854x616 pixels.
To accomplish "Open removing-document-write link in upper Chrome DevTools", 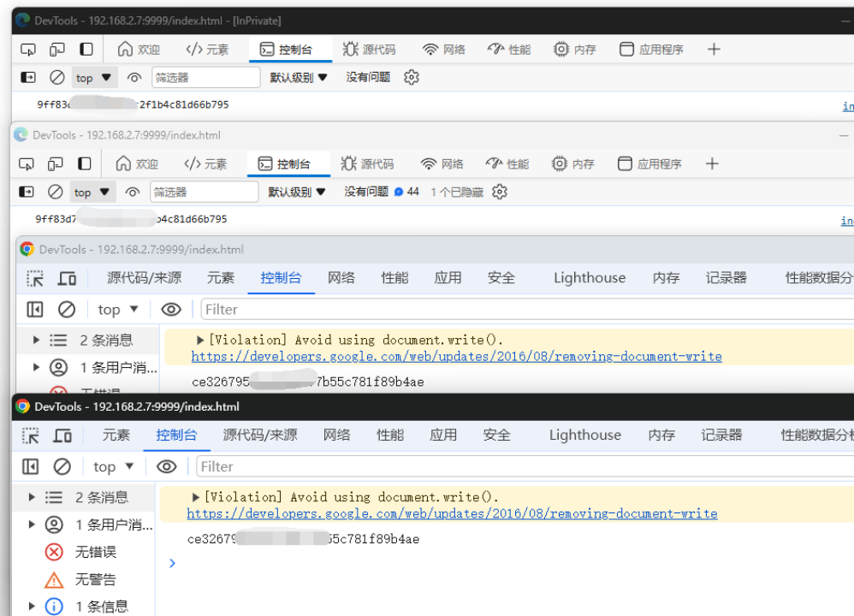I will pyautogui.click(x=456, y=357).
